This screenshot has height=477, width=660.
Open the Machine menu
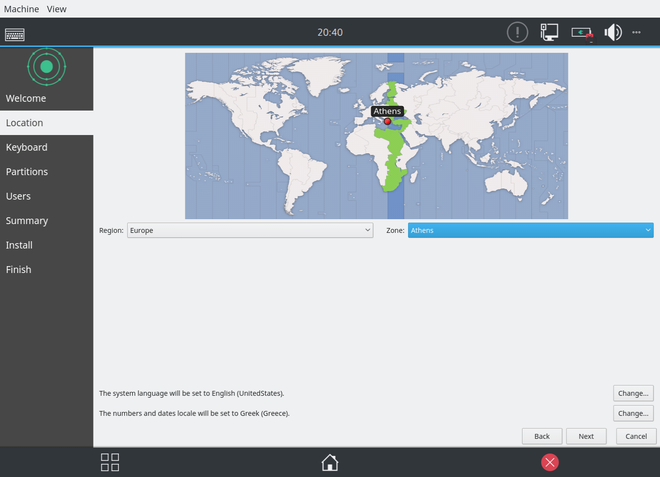22,8
